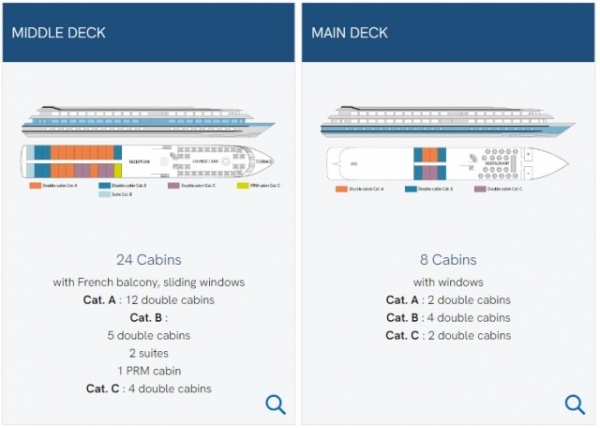Click the Middle Deck magnifier icon
This screenshot has height=428, width=600.
tap(276, 405)
